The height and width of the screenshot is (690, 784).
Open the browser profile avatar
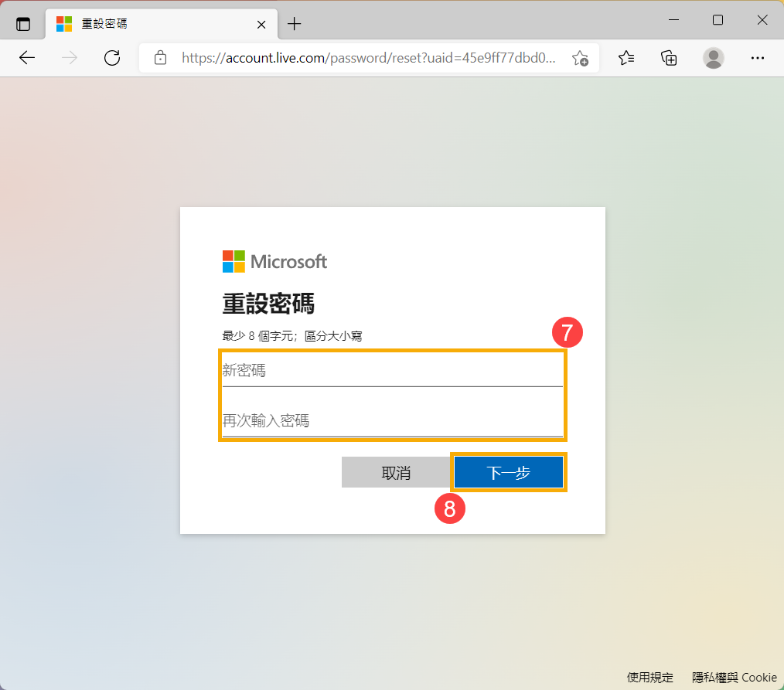714,58
